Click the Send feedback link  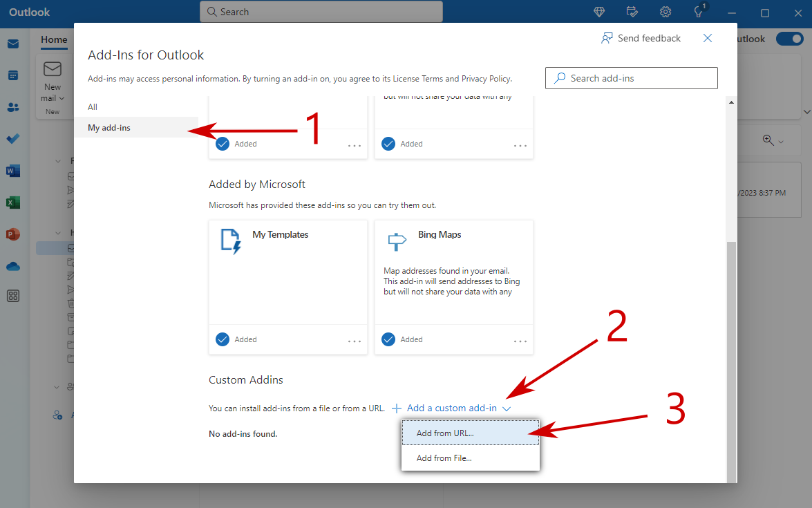coord(641,39)
